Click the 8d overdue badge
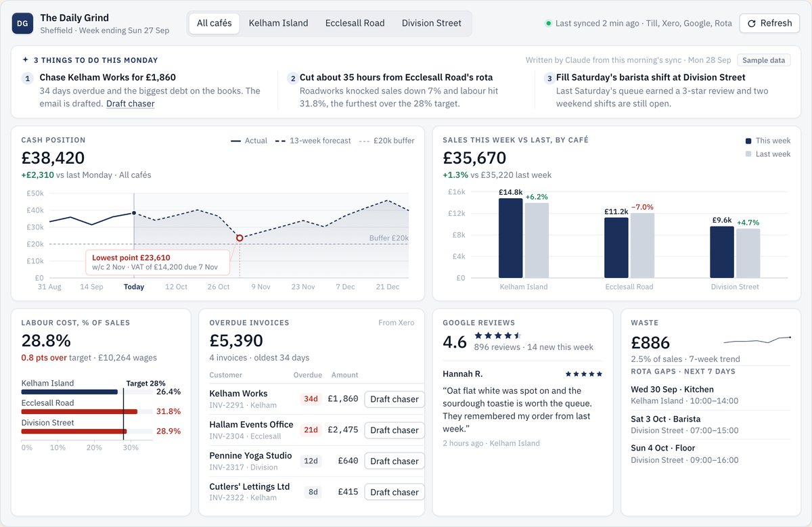Image resolution: width=812 pixels, height=527 pixels. coord(313,492)
